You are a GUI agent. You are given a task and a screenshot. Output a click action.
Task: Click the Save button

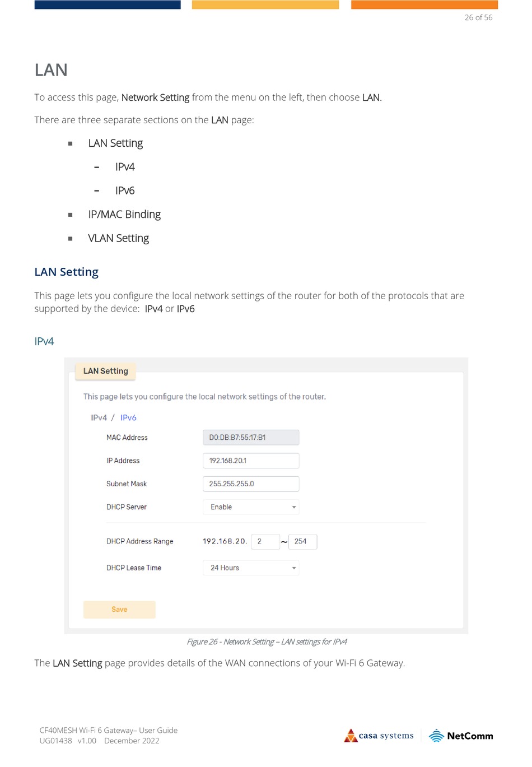[x=119, y=610]
